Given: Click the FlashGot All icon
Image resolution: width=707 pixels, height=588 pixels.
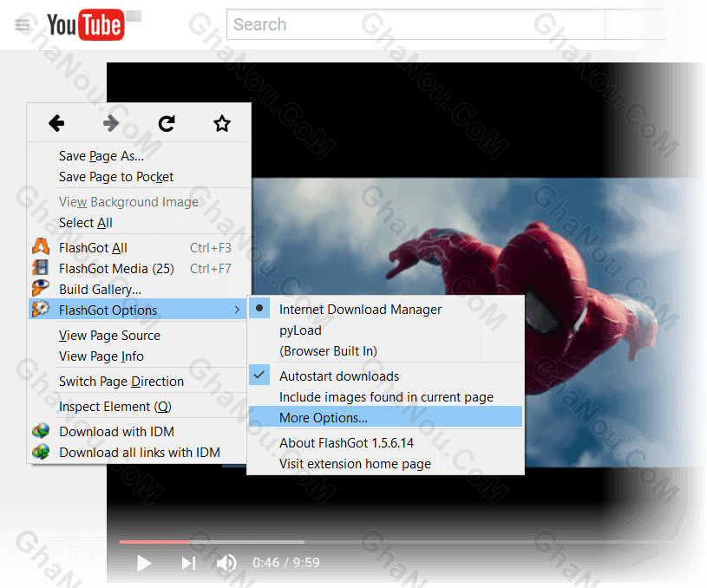Looking at the screenshot, I should [x=41, y=247].
